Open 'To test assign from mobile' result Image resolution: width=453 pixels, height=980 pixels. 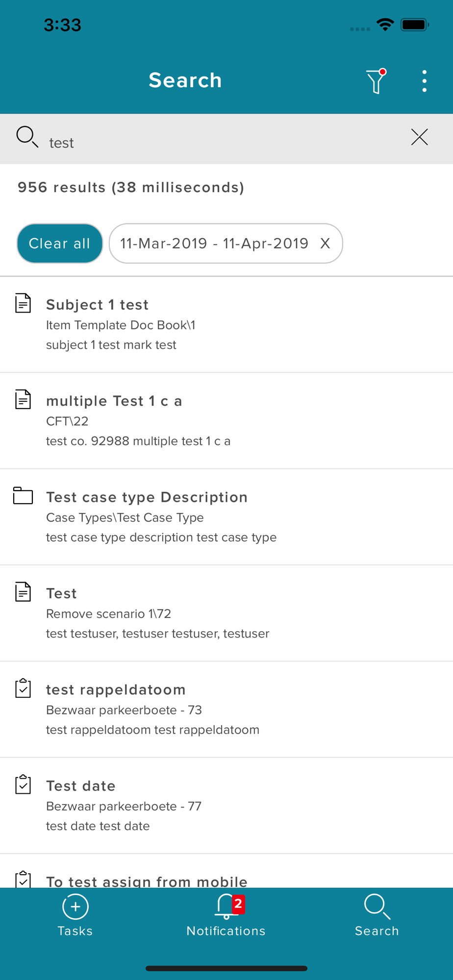(x=226, y=880)
